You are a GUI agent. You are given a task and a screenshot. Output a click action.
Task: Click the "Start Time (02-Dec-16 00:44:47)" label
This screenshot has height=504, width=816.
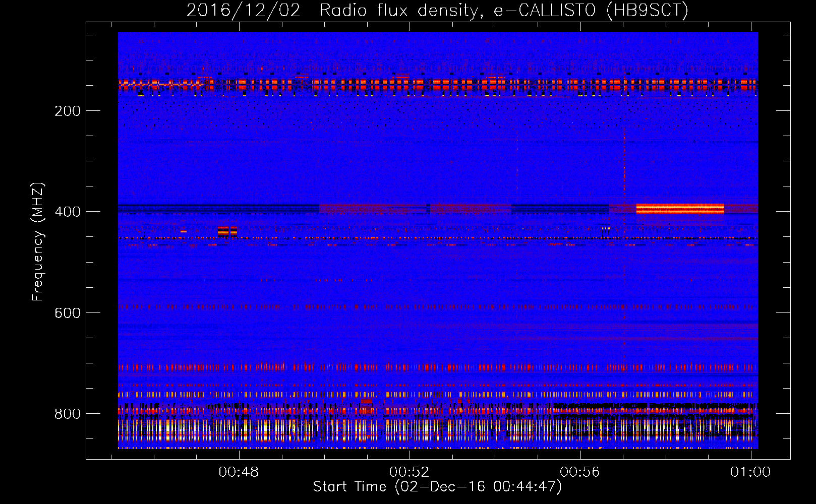point(437,487)
